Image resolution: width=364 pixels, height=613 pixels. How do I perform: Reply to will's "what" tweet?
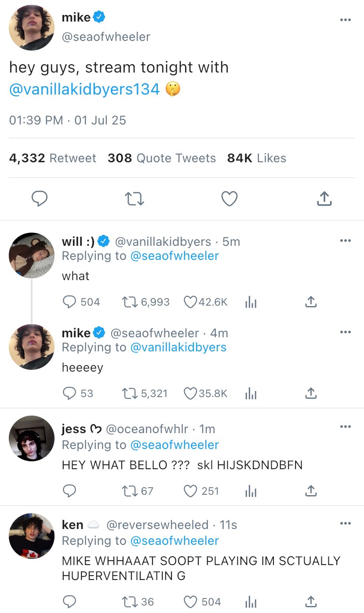click(69, 302)
